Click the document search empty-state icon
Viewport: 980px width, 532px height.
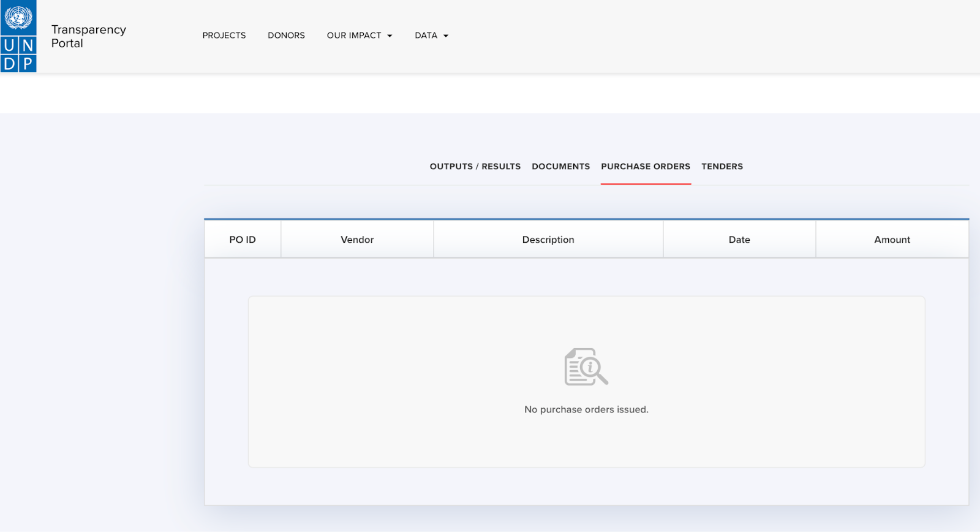point(586,367)
